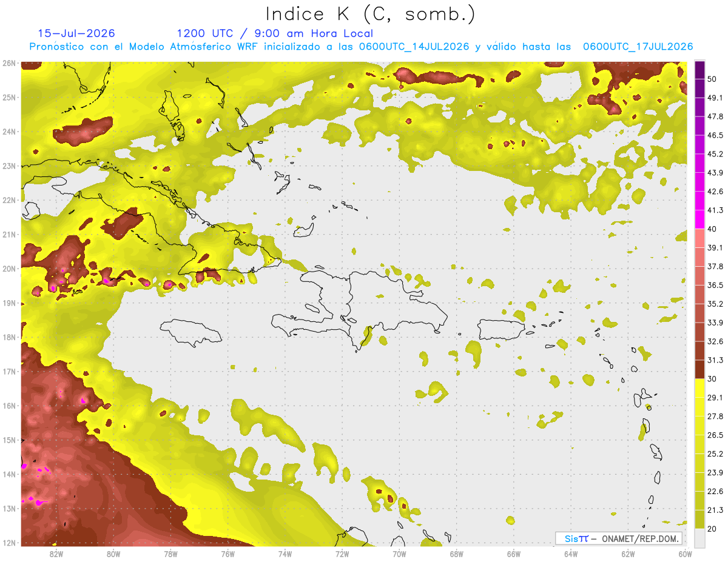Image resolution: width=728 pixels, height=562 pixels.
Task: Click the color bar value "41.3"
Action: 716,210
